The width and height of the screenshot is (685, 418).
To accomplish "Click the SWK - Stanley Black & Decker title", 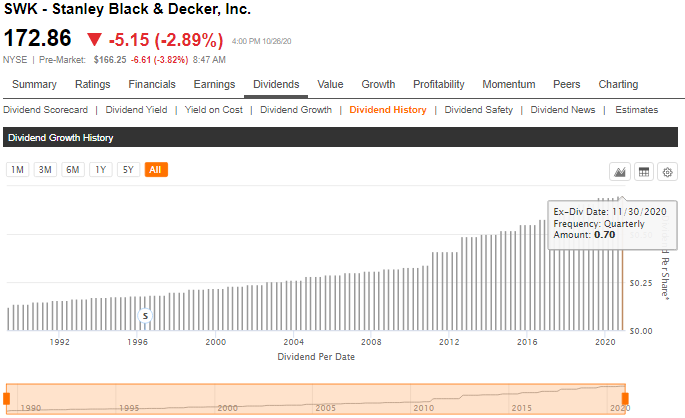I will (x=128, y=9).
